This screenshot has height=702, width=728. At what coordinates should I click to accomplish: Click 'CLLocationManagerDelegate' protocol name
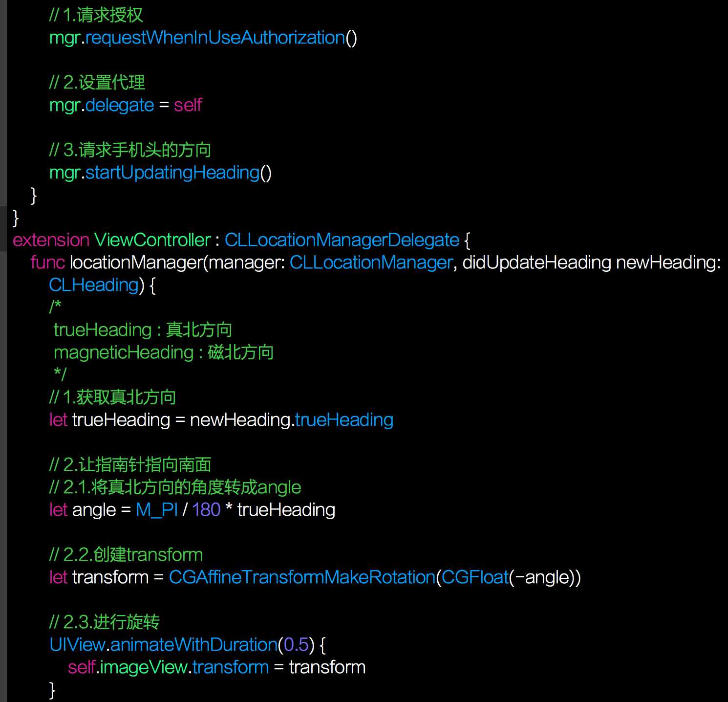click(x=342, y=240)
